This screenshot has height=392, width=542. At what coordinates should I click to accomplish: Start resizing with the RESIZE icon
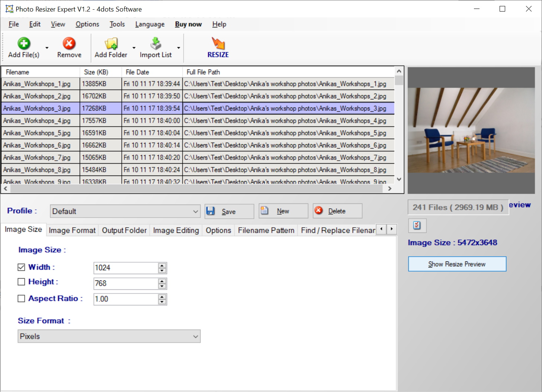[218, 43]
